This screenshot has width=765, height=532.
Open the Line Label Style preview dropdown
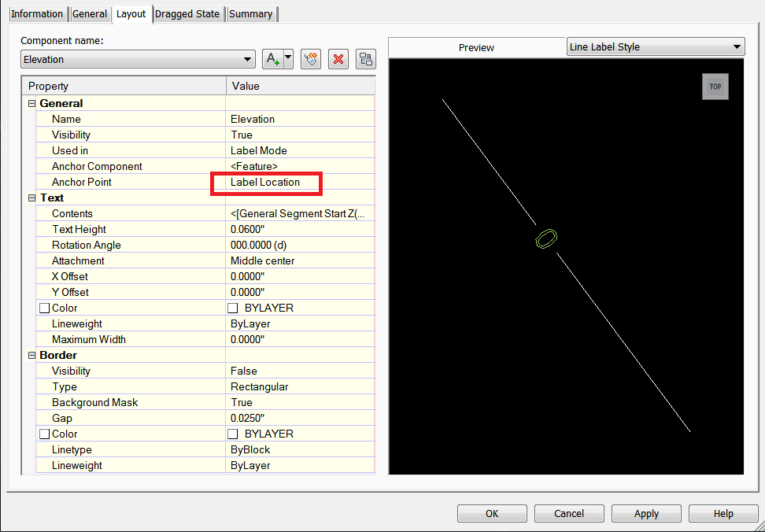[738, 46]
